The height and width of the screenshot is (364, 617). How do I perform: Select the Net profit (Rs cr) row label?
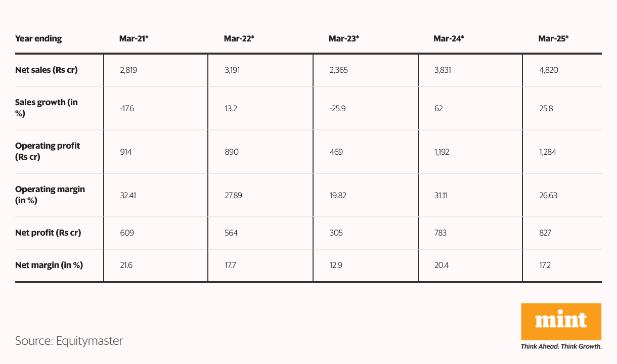pos(48,233)
